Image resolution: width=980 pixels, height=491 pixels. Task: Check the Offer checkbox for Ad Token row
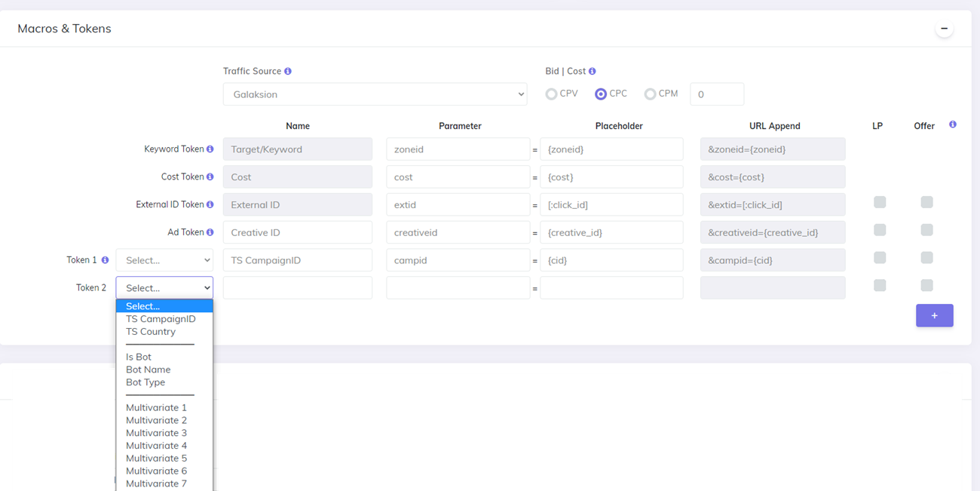point(926,230)
